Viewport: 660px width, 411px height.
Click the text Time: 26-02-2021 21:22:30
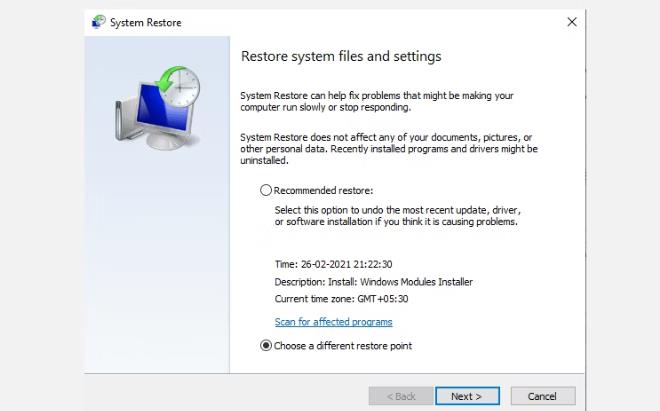(333, 264)
